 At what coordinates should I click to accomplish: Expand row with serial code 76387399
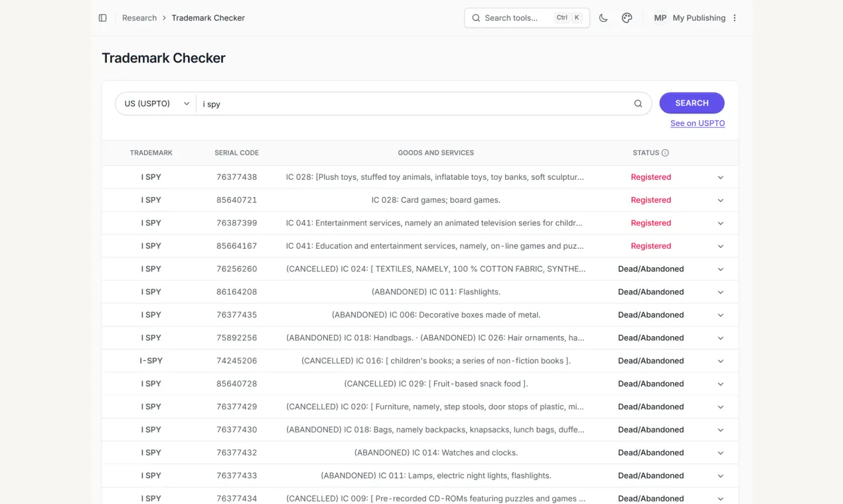tap(720, 223)
